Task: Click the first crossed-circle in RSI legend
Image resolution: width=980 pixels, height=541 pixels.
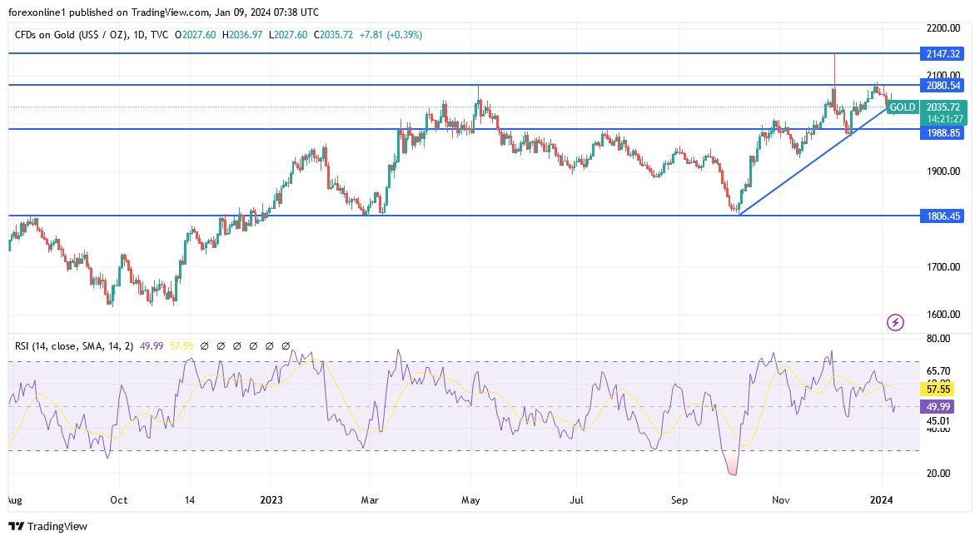Action: click(x=204, y=345)
